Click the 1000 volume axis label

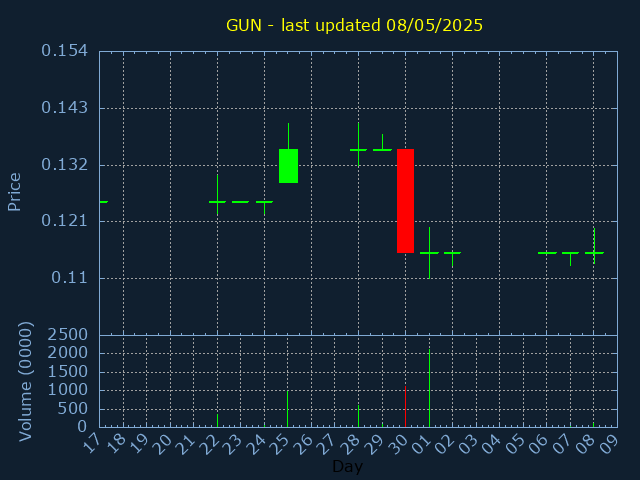pyautogui.click(x=68, y=390)
